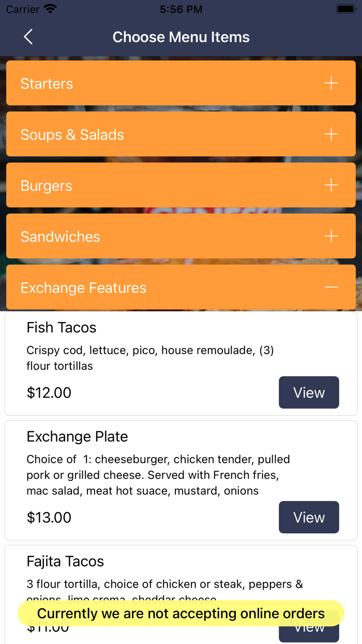Tap the back arrow to go back
The image size is (362, 644).
28,37
